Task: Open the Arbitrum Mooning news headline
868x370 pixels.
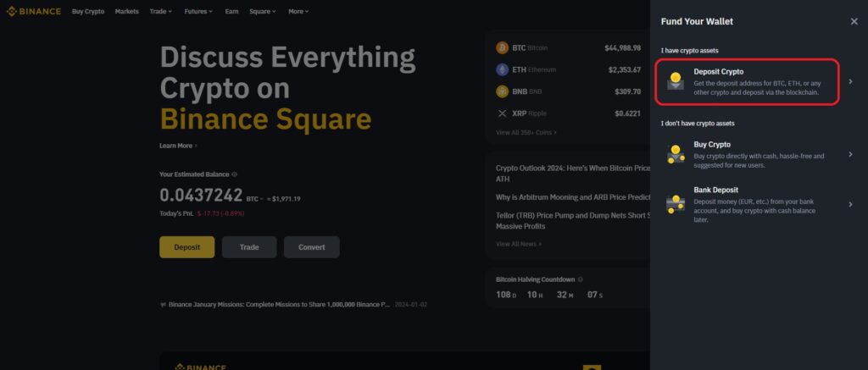Action: [x=572, y=197]
